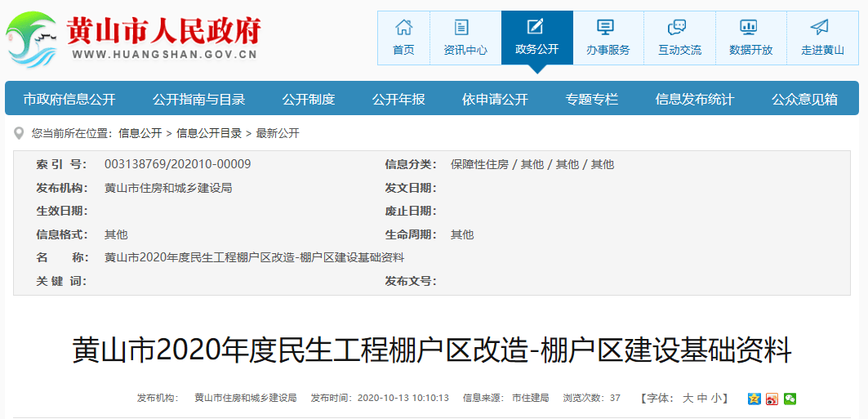Click the large article headline

click(432, 350)
